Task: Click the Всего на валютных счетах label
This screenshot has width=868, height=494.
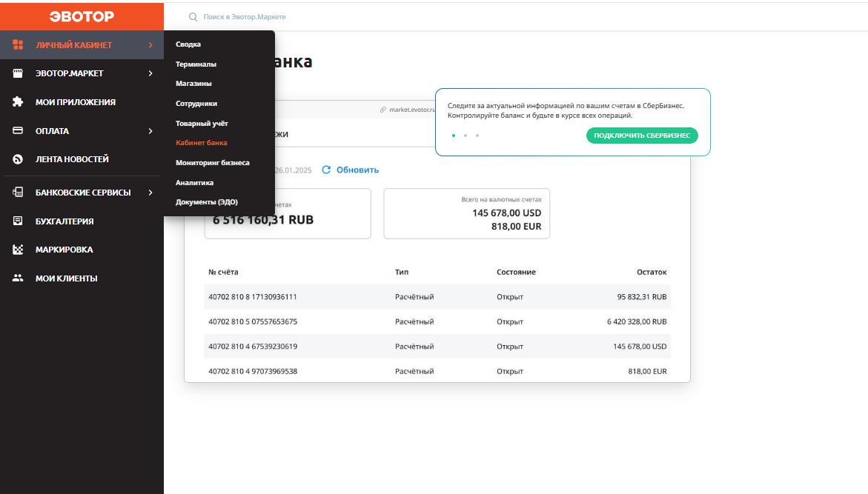Action: point(502,200)
